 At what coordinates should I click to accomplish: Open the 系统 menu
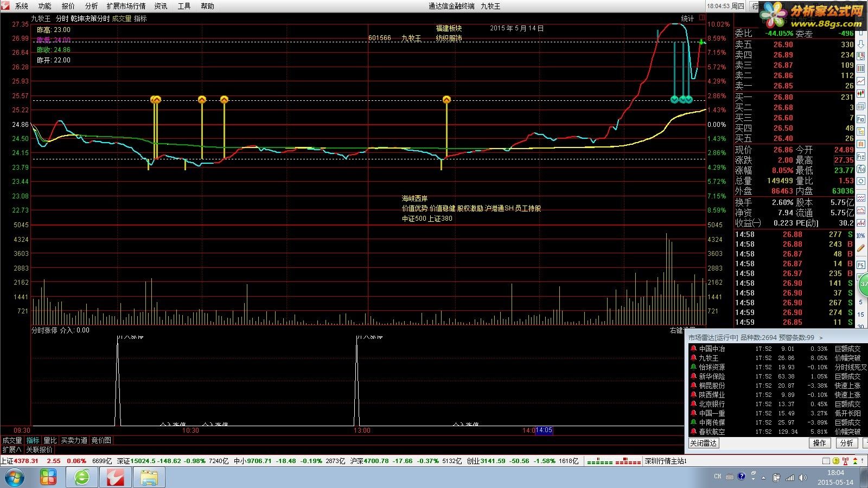(x=21, y=6)
